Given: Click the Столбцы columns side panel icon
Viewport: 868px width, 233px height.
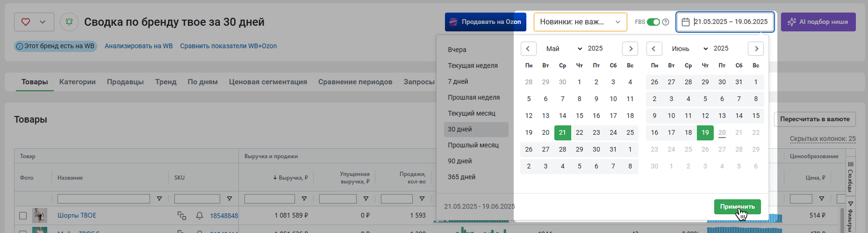Looking at the screenshot, I should coord(851,164).
